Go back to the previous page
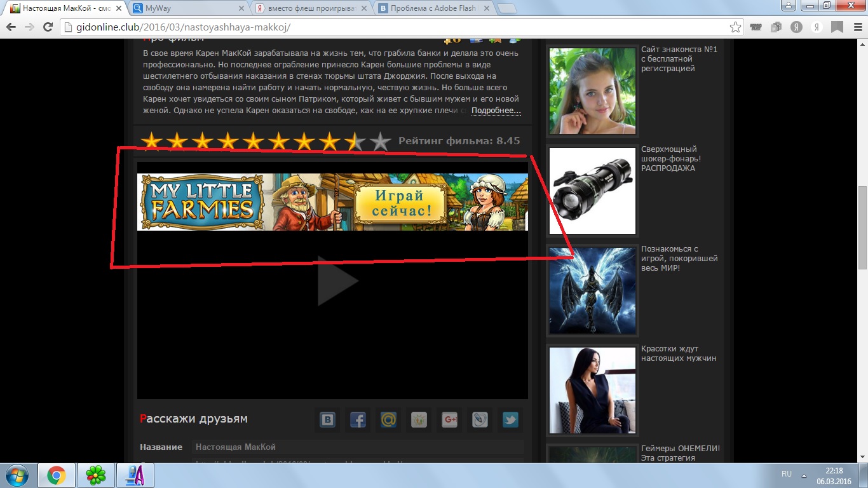Image resolution: width=868 pixels, height=488 pixels. click(x=11, y=27)
